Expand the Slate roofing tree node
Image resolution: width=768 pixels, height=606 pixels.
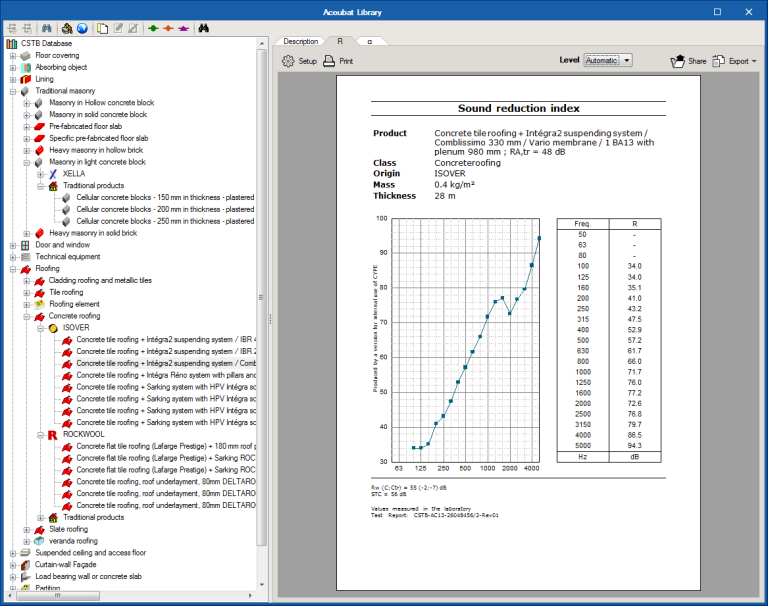pos(27,529)
